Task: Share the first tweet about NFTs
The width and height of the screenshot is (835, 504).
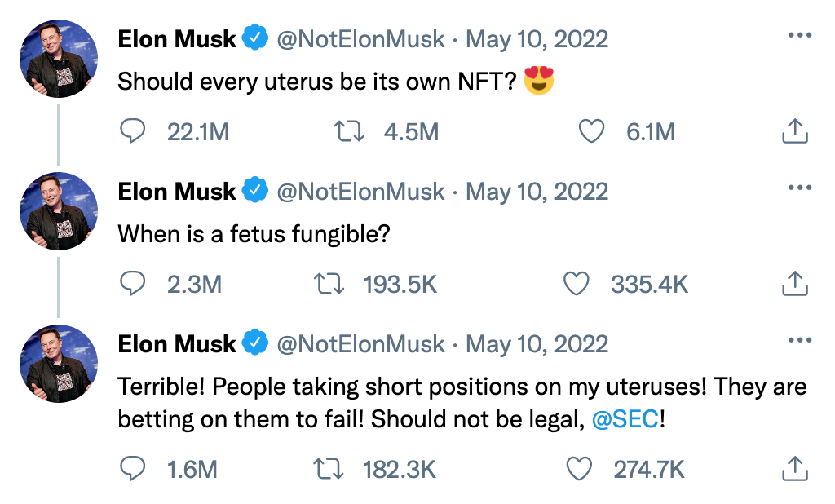Action: click(x=795, y=131)
